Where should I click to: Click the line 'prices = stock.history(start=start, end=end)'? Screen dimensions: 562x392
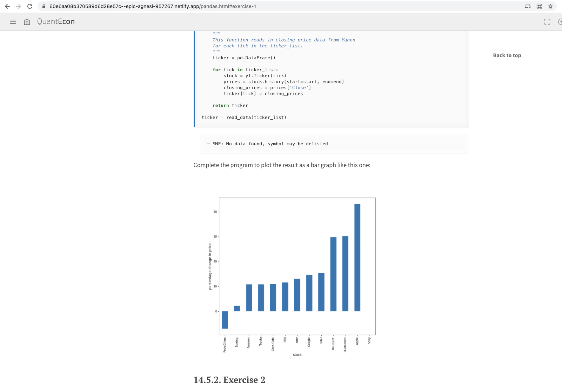pyautogui.click(x=284, y=82)
